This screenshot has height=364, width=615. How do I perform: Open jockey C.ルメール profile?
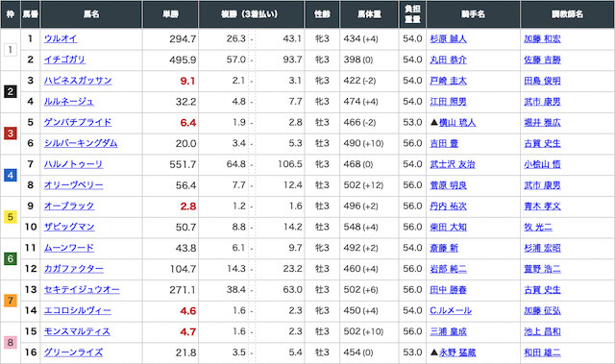(x=451, y=311)
